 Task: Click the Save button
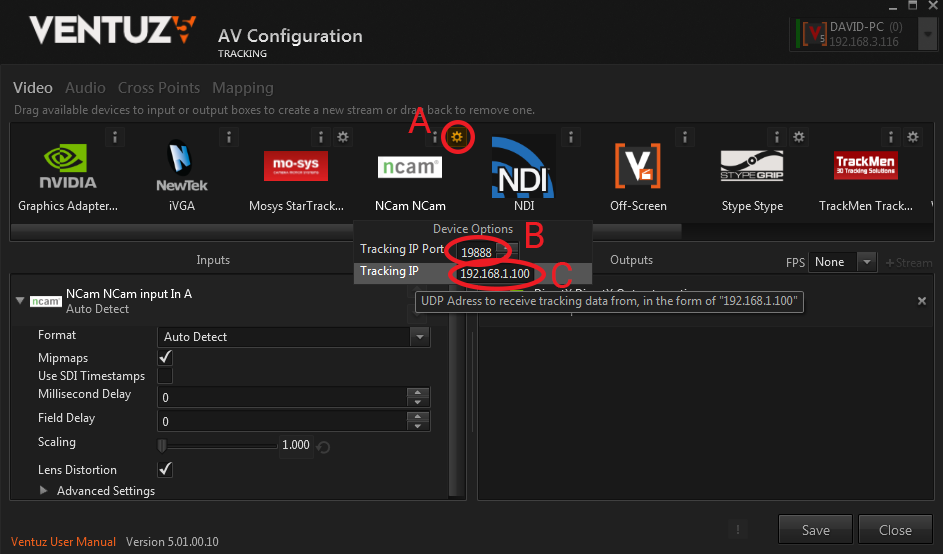click(x=815, y=530)
